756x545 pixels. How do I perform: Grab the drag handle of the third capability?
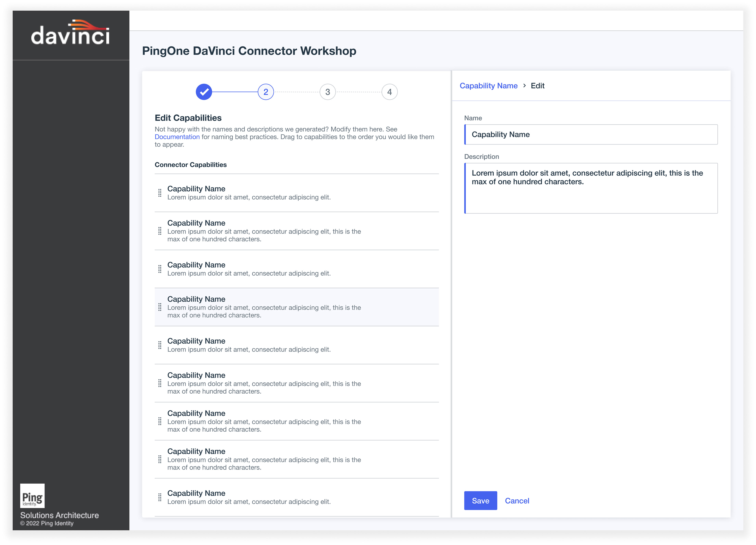pos(160,269)
